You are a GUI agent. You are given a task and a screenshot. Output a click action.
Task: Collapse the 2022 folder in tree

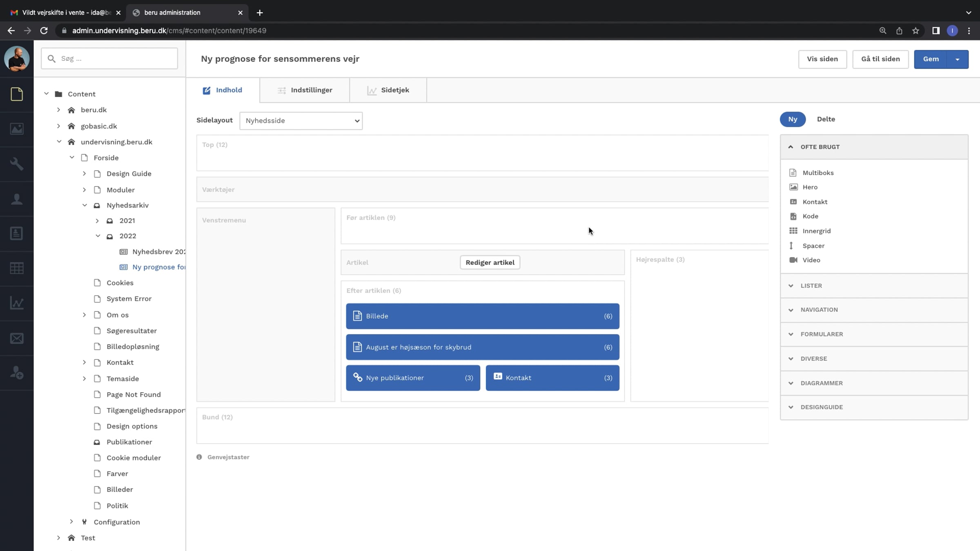click(x=98, y=236)
